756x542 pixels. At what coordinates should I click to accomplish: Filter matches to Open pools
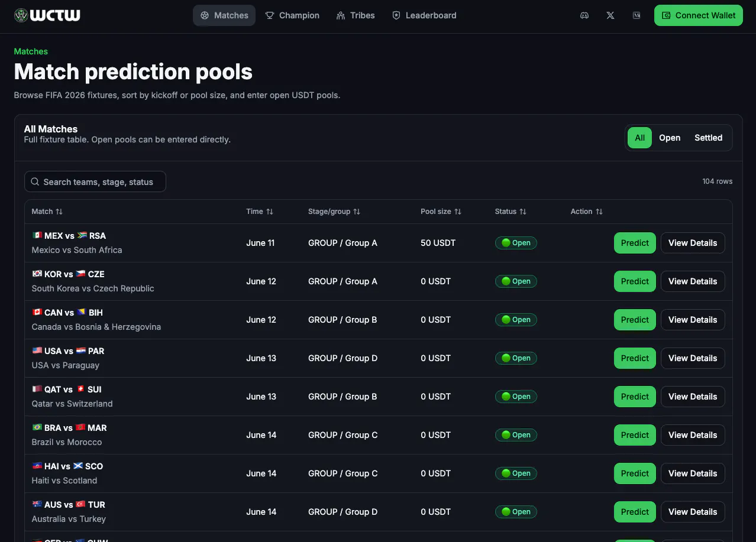(670, 138)
